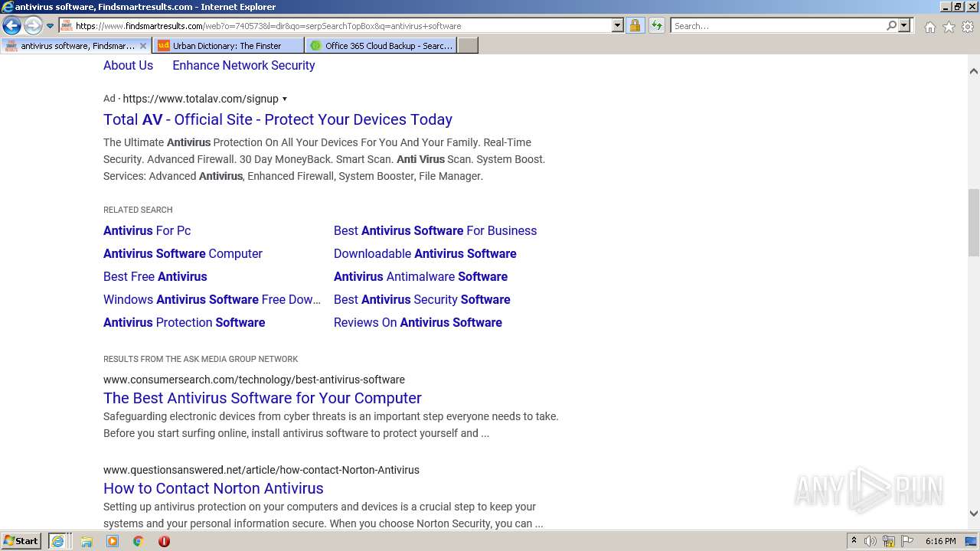Viewport: 980px width, 551px height.
Task: Open the volume speaker tray icon
Action: tap(871, 541)
